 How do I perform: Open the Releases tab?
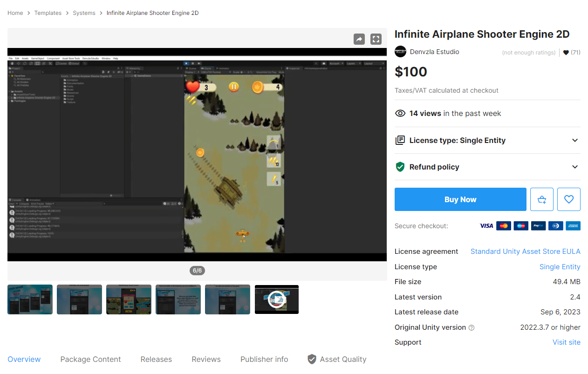coord(156,359)
